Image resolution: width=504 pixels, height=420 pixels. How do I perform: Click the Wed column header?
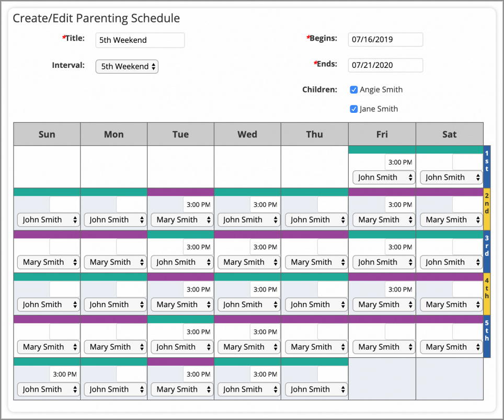click(x=247, y=134)
